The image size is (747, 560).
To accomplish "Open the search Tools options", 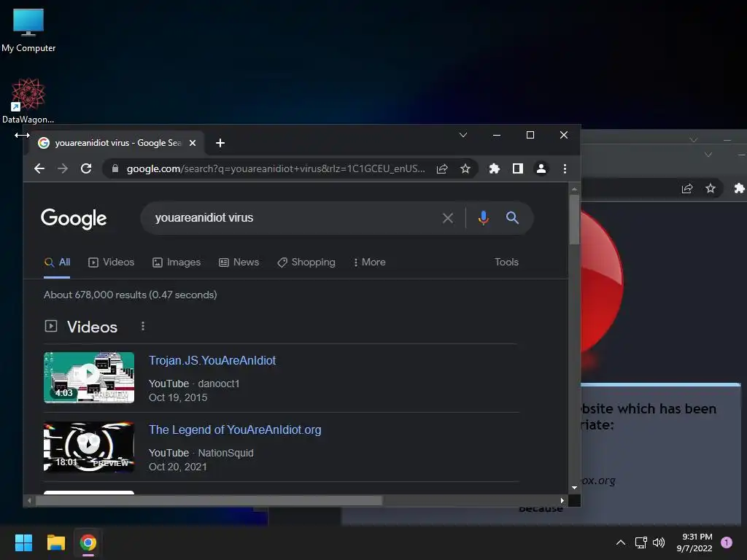I will (x=506, y=262).
